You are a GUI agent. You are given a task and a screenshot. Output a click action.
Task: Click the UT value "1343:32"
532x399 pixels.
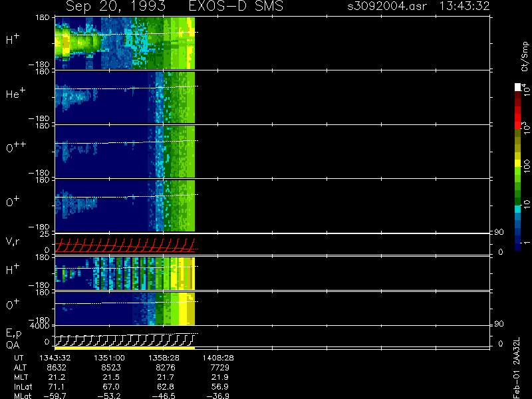55,358
